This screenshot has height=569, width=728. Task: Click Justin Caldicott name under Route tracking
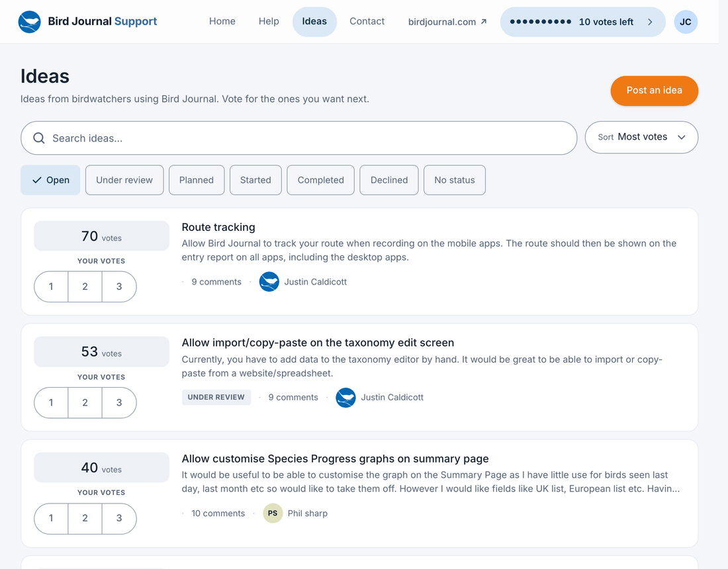(x=315, y=282)
